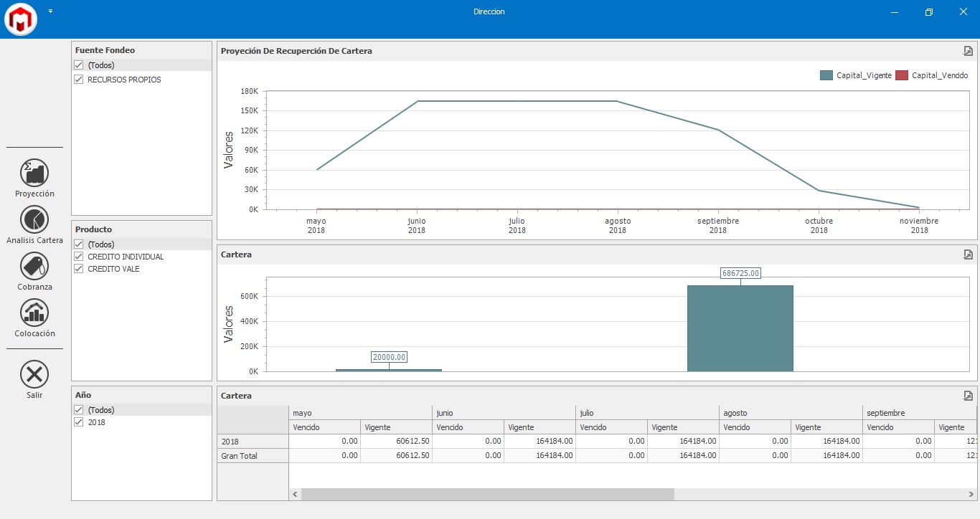Click noviembre 2018 axis label
The height and width of the screenshot is (519, 980).
point(919,226)
